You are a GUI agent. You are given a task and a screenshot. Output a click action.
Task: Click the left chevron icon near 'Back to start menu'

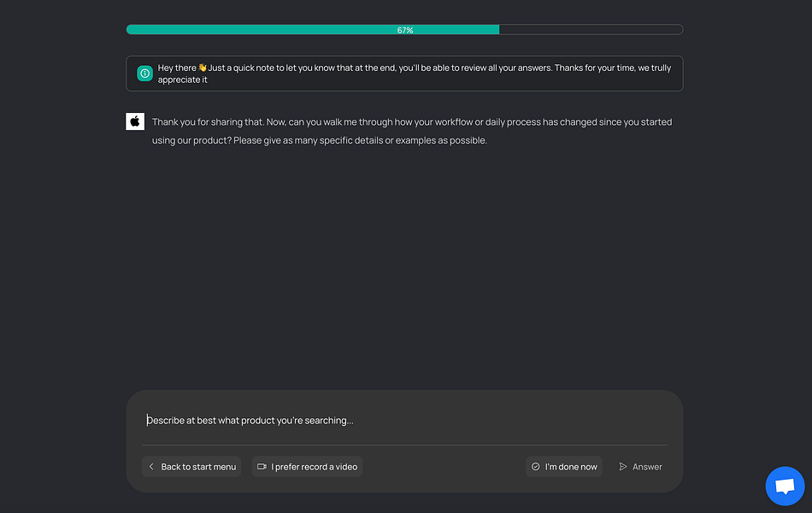[x=151, y=467]
